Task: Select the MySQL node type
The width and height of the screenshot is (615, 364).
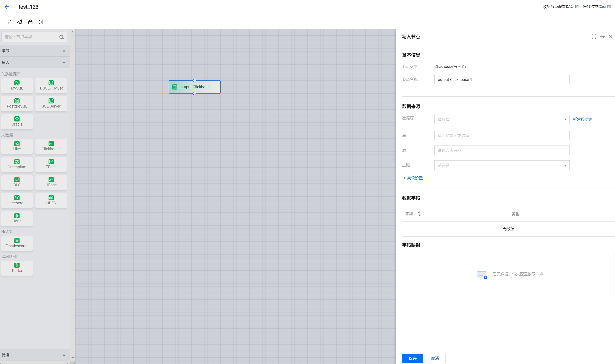Action: pos(17,86)
